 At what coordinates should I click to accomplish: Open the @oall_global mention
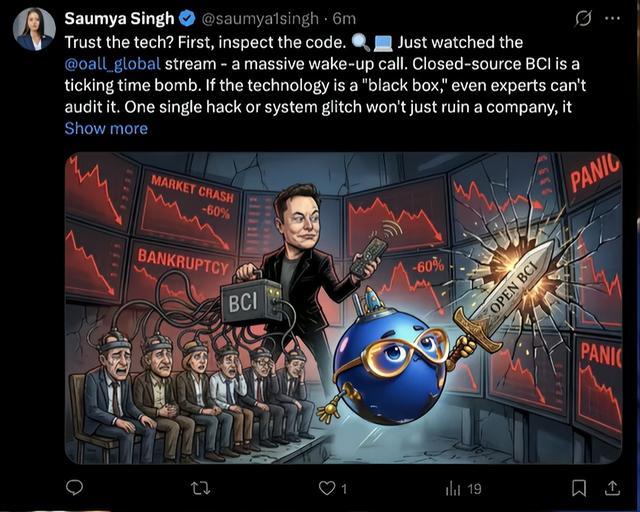pyautogui.click(x=113, y=65)
